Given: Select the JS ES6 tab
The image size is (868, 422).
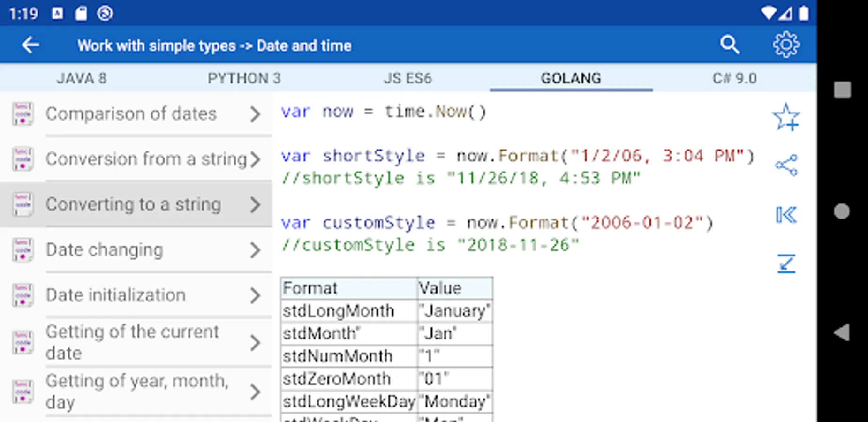Looking at the screenshot, I should coord(408,78).
